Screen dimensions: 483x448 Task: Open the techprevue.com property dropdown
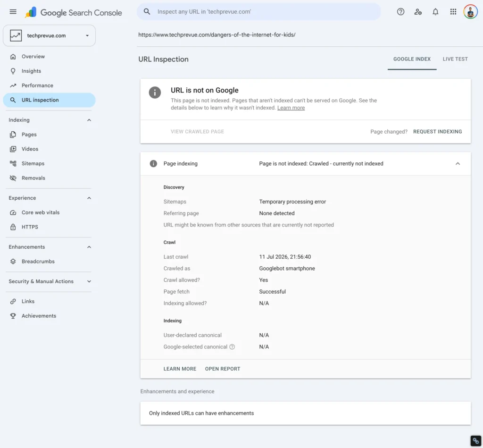[x=49, y=35]
